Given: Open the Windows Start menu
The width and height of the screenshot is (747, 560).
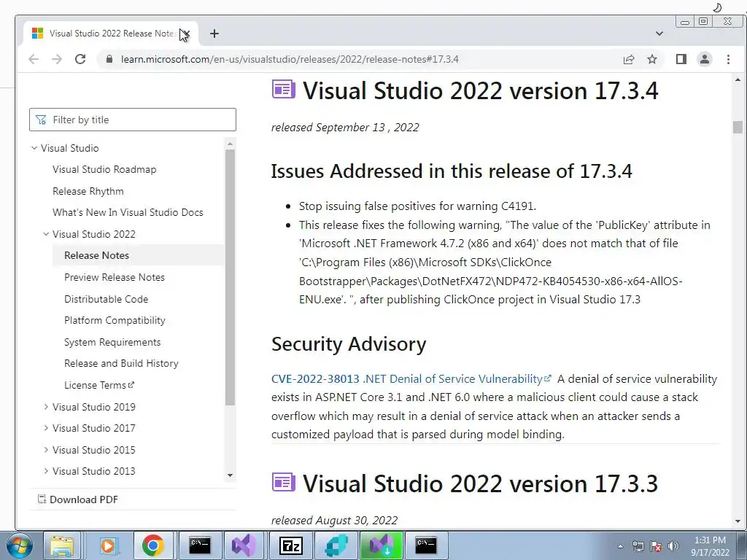Looking at the screenshot, I should pos(20,545).
